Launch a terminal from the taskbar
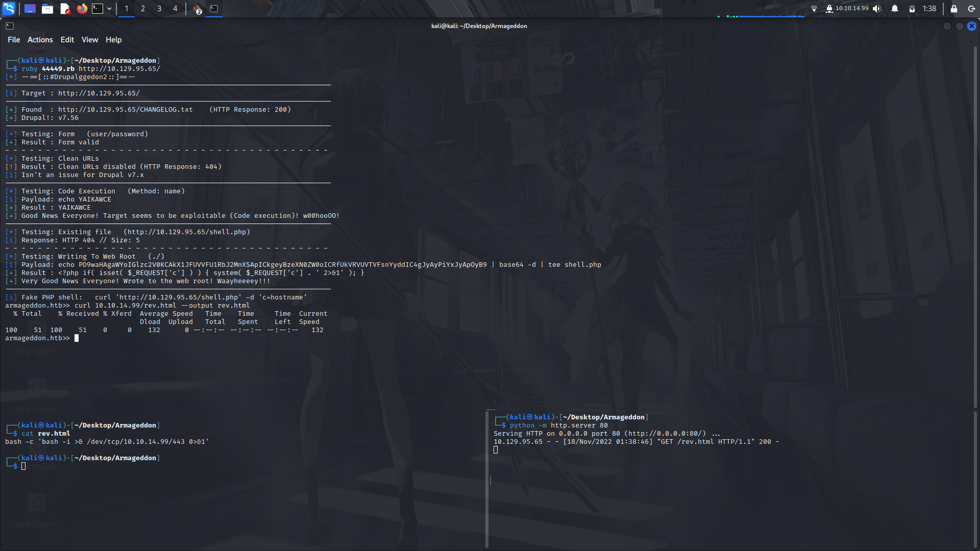Viewport: 980px width, 551px height. click(97, 9)
